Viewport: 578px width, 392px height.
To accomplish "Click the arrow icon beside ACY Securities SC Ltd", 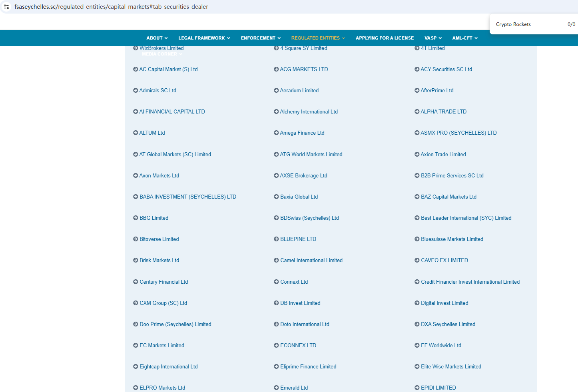I will click(x=417, y=69).
